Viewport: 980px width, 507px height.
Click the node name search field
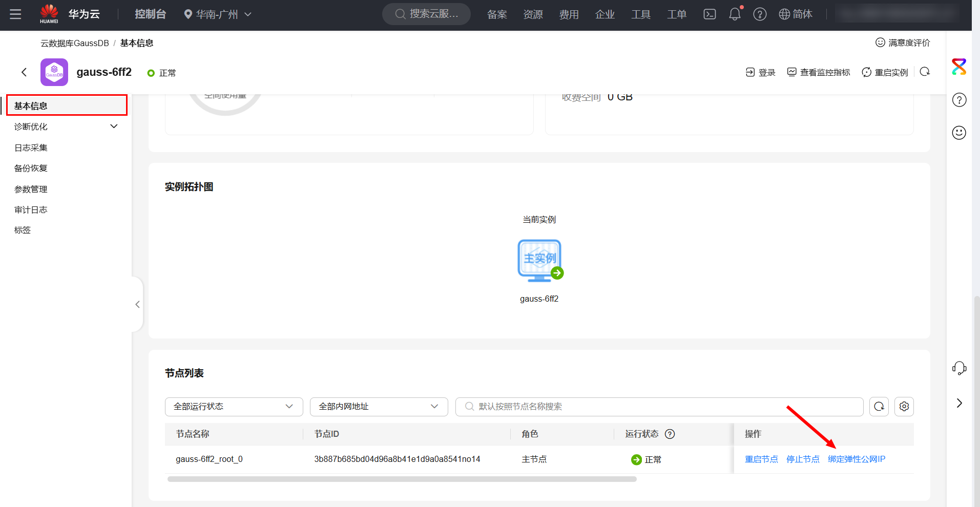pyautogui.click(x=659, y=407)
